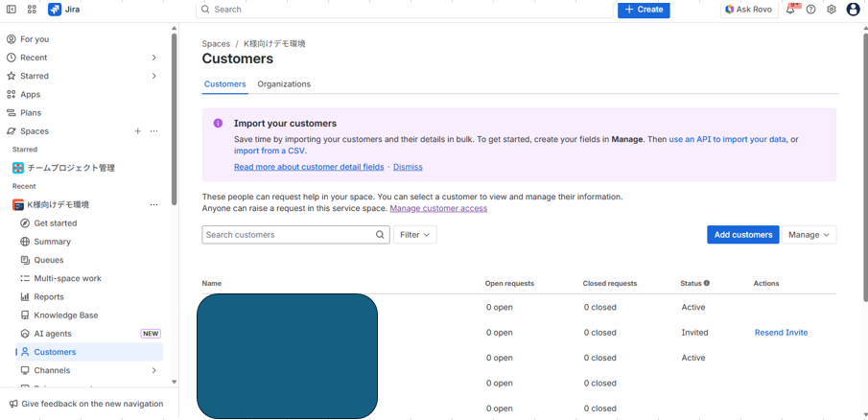Open the Filter dropdown
The width and height of the screenshot is (868, 420).
(415, 235)
